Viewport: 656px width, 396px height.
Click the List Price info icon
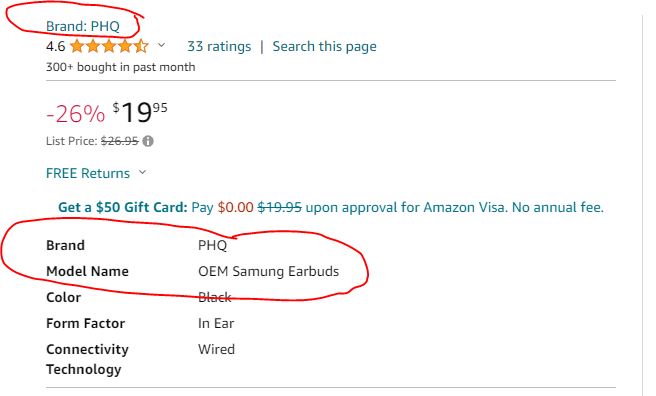point(148,141)
